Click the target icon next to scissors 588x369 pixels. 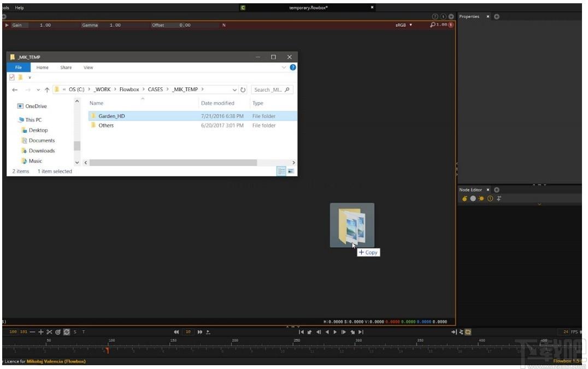pyautogui.click(x=58, y=332)
